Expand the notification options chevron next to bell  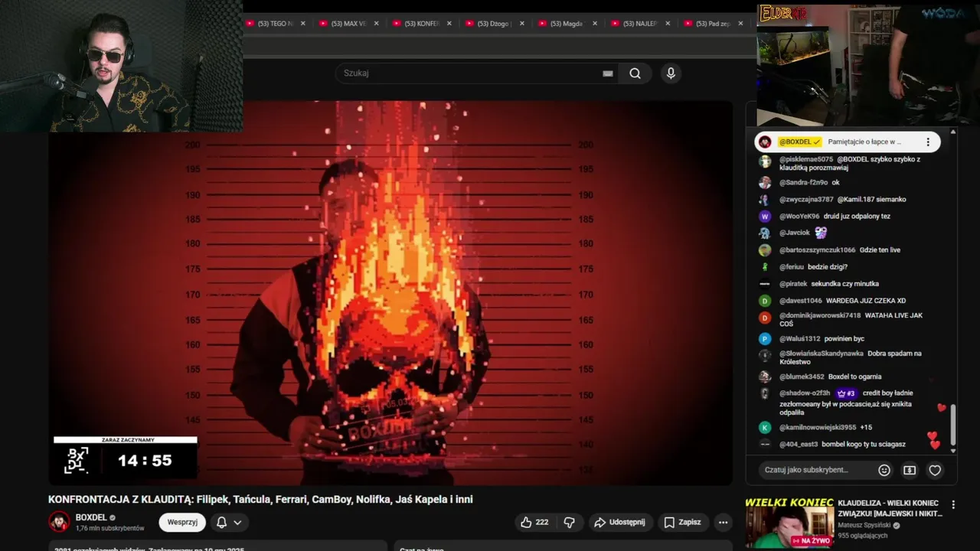click(238, 522)
